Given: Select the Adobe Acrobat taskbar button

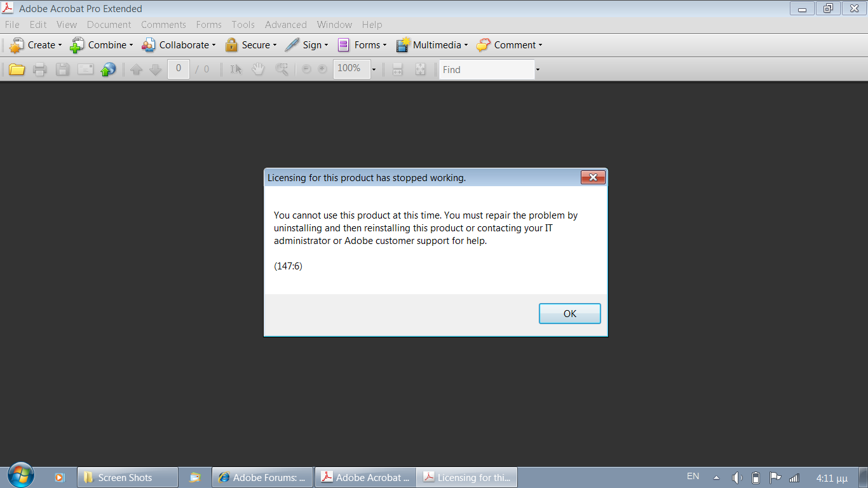Looking at the screenshot, I should tap(365, 477).
